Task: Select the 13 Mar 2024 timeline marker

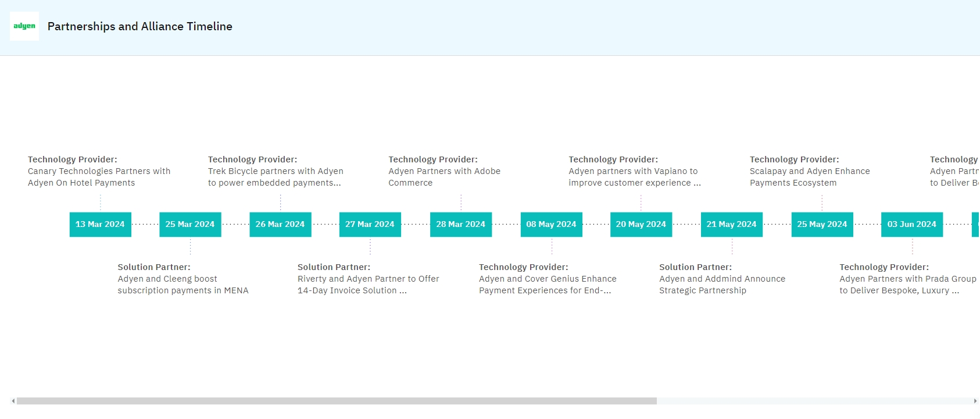Action: pyautogui.click(x=100, y=225)
